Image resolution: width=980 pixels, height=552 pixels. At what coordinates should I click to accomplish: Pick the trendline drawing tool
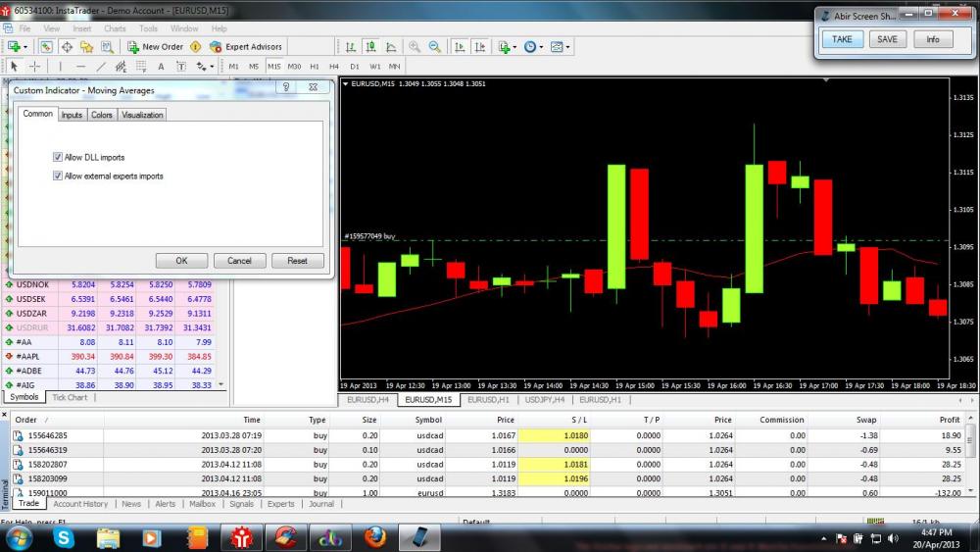point(101,67)
